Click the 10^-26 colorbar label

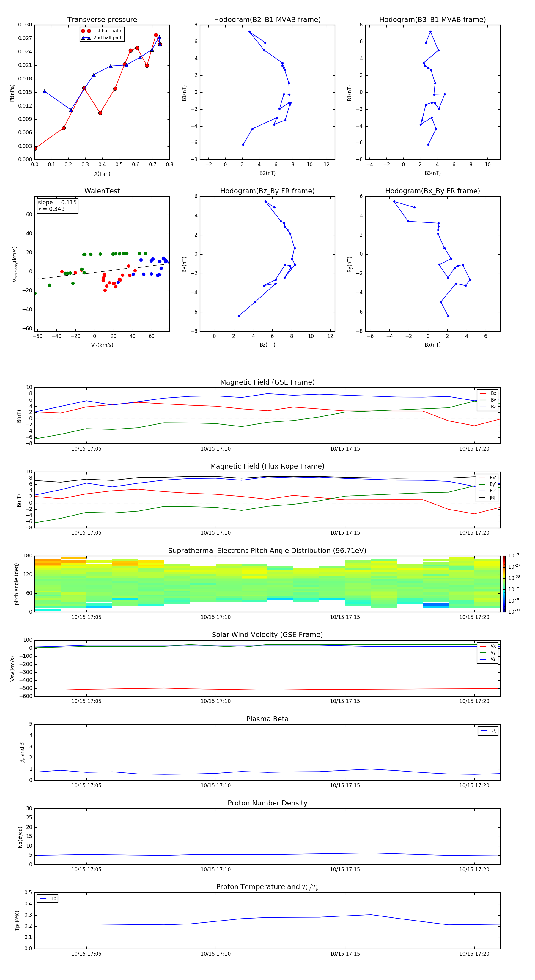coord(514,555)
